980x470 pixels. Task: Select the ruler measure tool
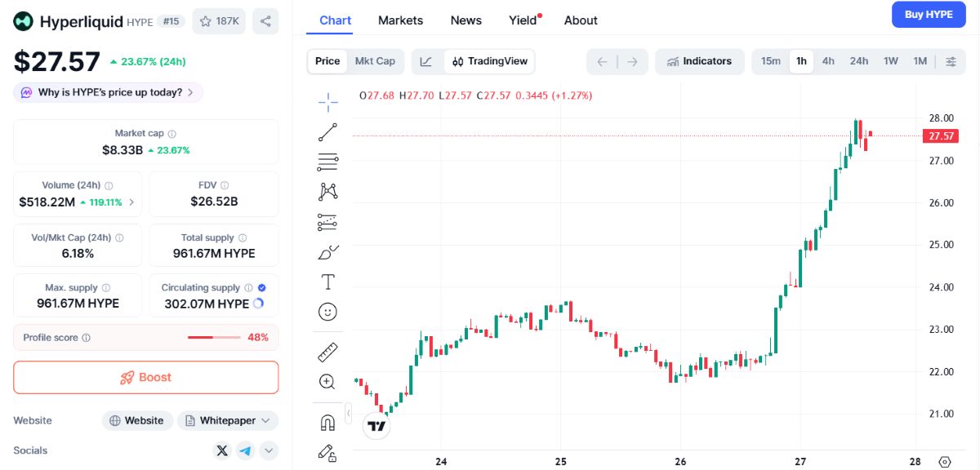point(327,352)
